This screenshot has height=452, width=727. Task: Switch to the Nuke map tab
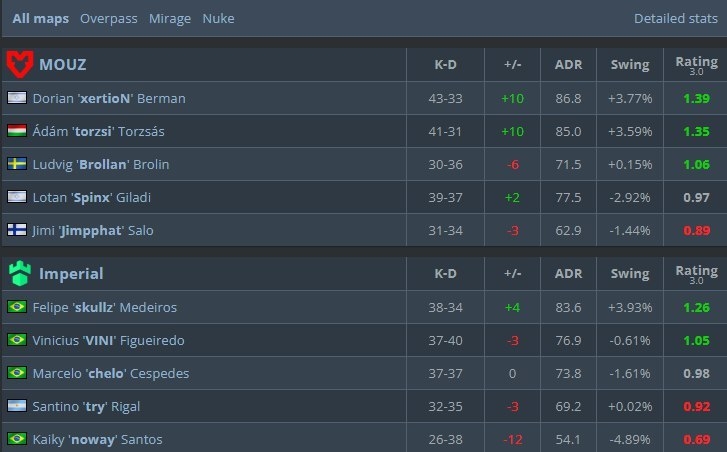point(218,19)
